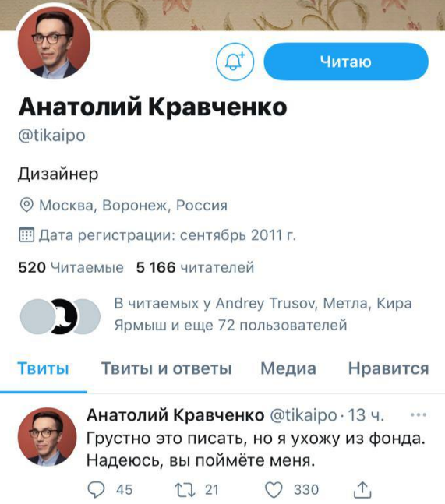Open the tweet text about leaving фонда
The height and width of the screenshot is (504, 445).
point(256,449)
